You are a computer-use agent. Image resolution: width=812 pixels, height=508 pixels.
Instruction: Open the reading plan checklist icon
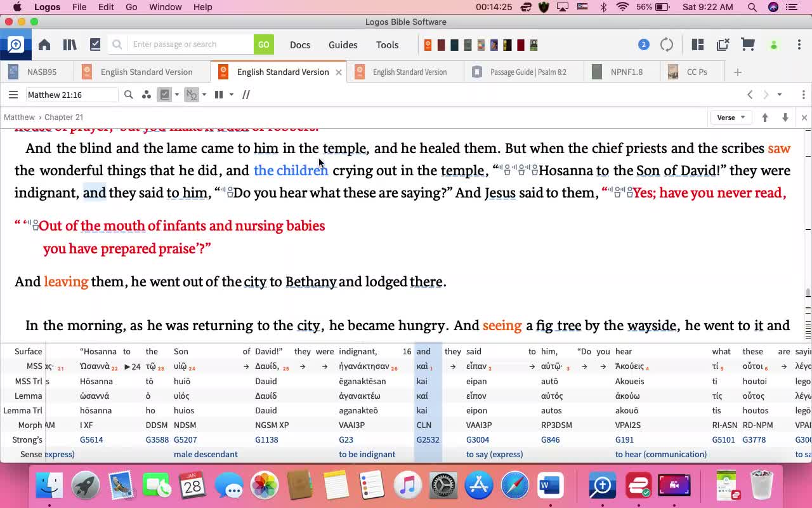(x=95, y=44)
